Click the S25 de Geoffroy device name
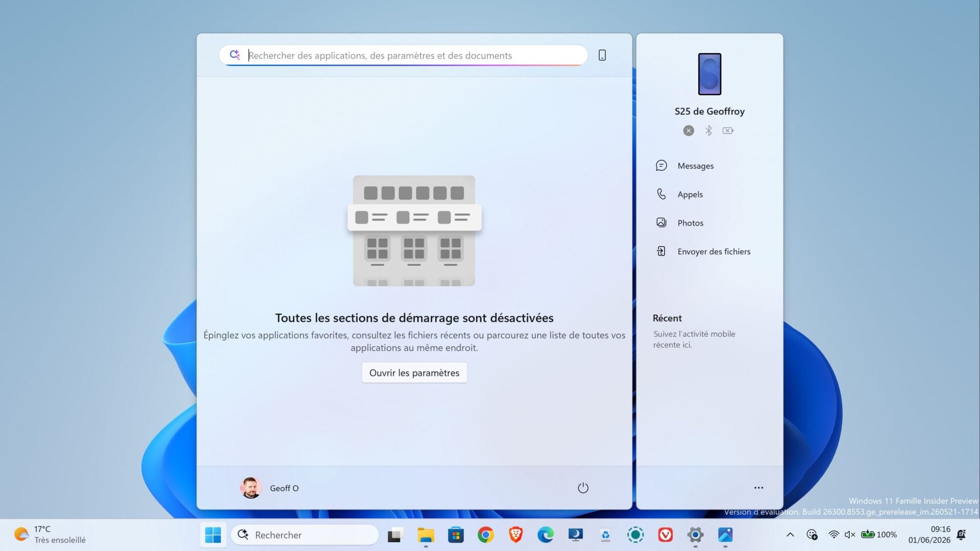Viewport: 980px width, 551px height. (x=709, y=111)
